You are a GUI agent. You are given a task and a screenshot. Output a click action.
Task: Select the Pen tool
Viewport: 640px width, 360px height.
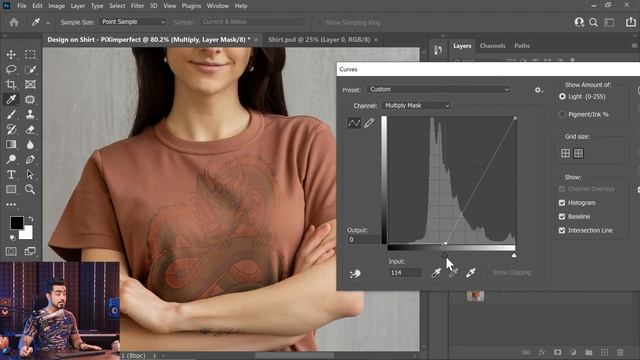point(30,159)
